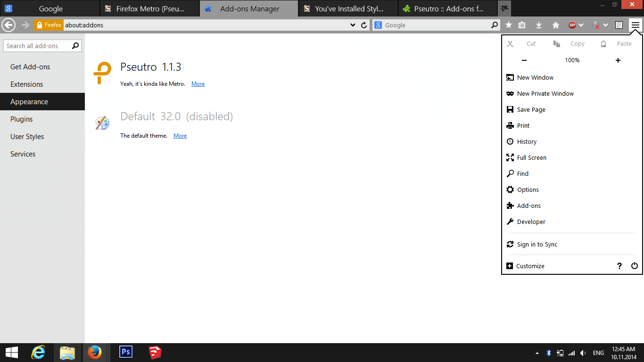Open Options from the menu
Screen dimensions: 644x362
572,189
